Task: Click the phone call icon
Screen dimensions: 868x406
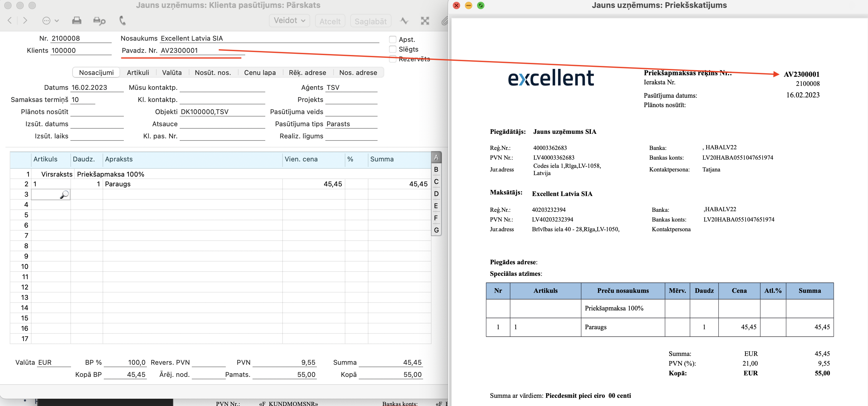Action: point(123,21)
